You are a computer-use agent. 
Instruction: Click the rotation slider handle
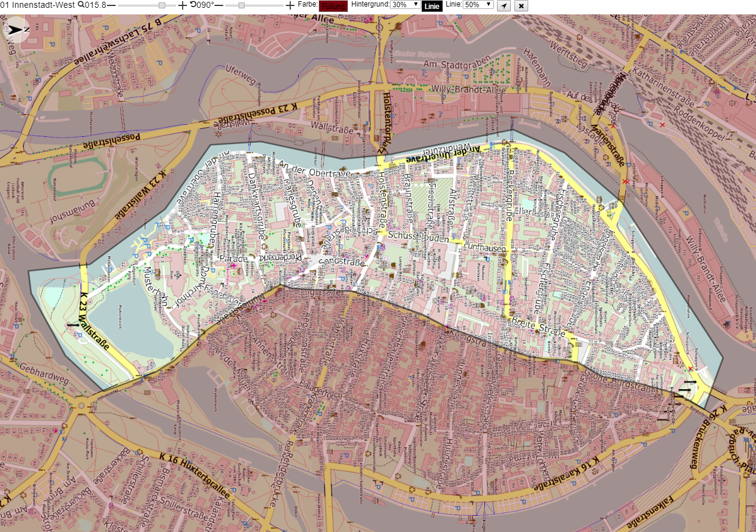coord(242,5)
